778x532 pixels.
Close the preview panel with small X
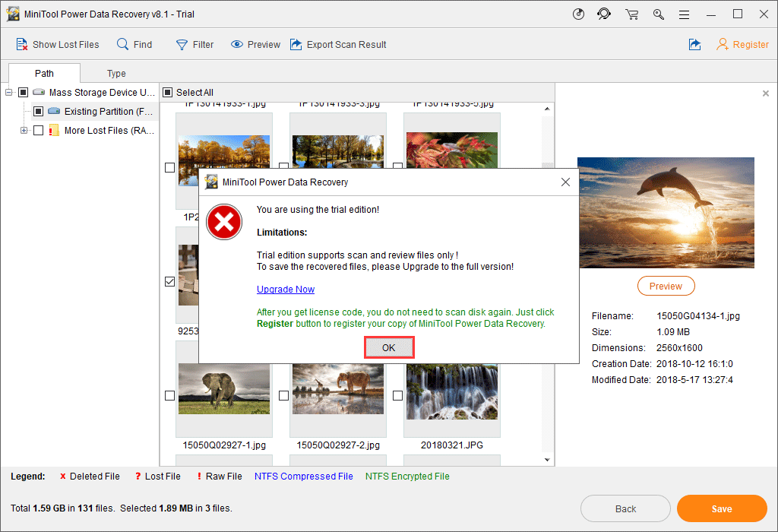pos(766,93)
